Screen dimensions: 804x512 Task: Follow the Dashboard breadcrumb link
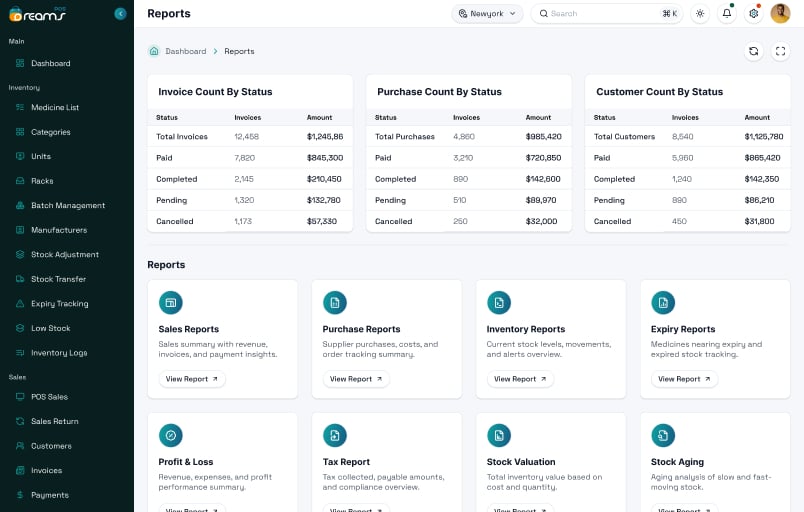[x=186, y=51]
